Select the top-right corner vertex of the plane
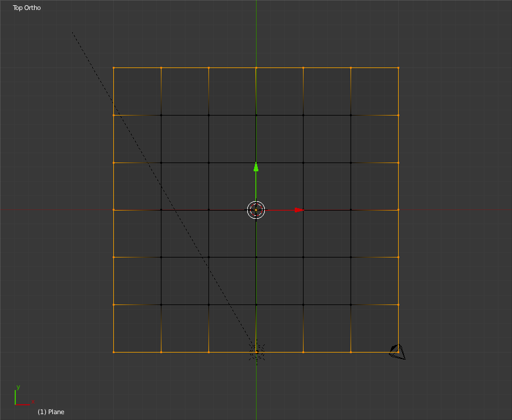The height and width of the screenshot is (420, 512). coord(398,68)
